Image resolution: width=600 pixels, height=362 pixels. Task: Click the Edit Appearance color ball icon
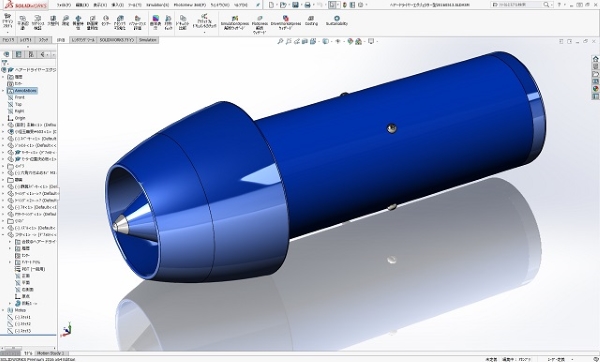point(350,41)
